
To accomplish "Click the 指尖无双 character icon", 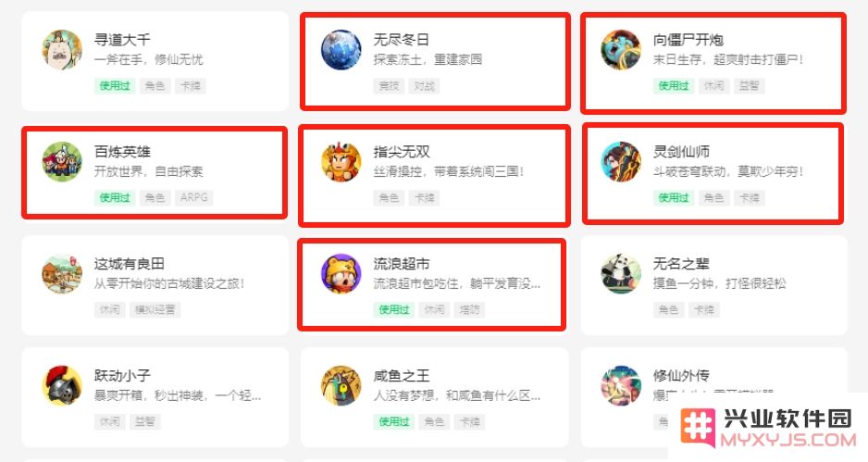I will pos(341,162).
